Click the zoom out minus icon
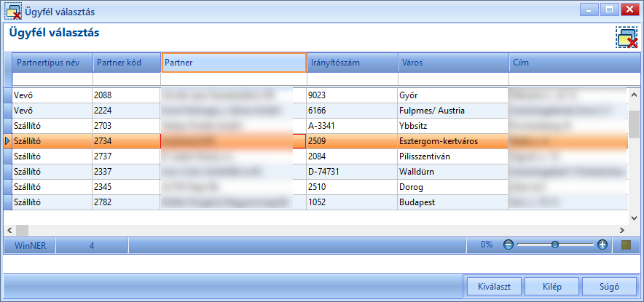 coord(508,245)
